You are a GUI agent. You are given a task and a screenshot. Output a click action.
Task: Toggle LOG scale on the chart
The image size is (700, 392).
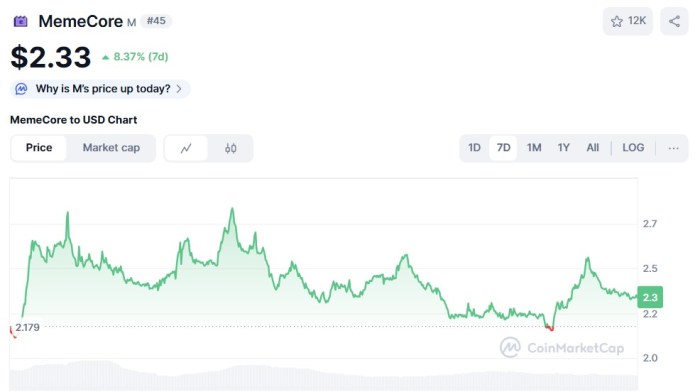pos(633,148)
